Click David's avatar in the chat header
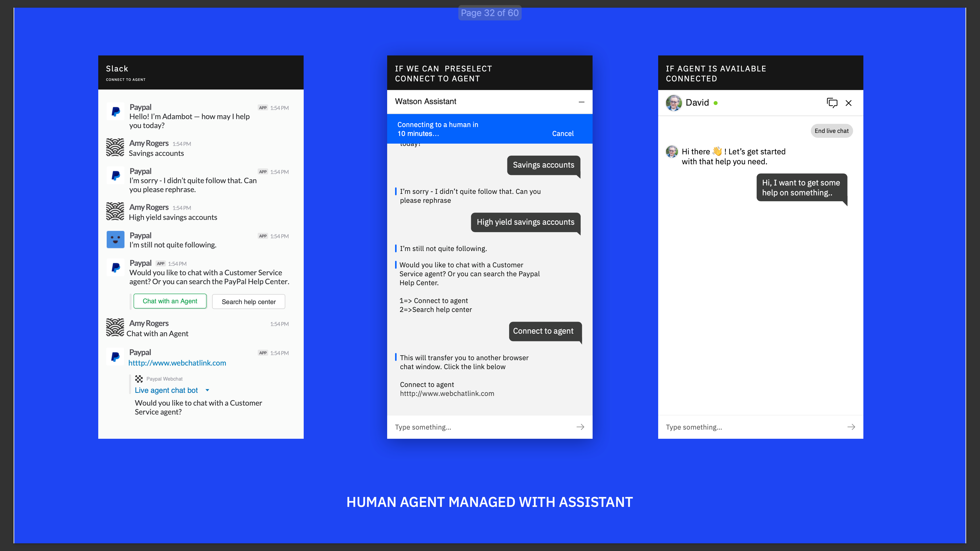Viewport: 980px width, 551px height. 674,103
